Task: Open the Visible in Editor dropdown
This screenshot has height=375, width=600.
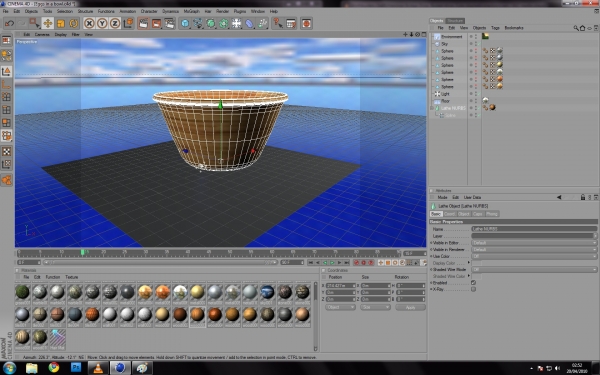Action: point(534,243)
